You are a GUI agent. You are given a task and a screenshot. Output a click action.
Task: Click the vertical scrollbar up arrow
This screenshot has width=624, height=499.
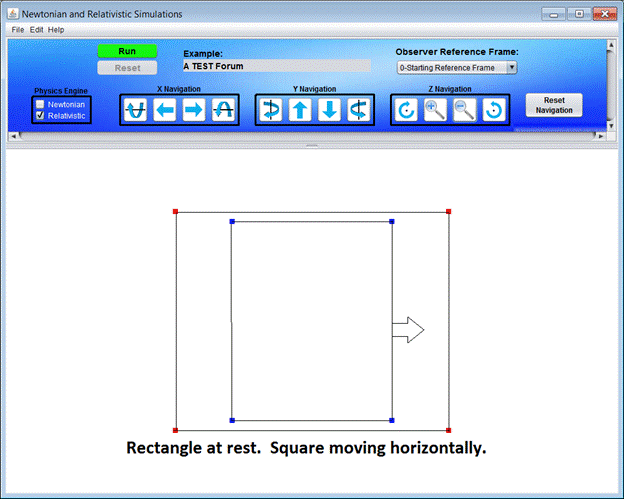coord(611,45)
